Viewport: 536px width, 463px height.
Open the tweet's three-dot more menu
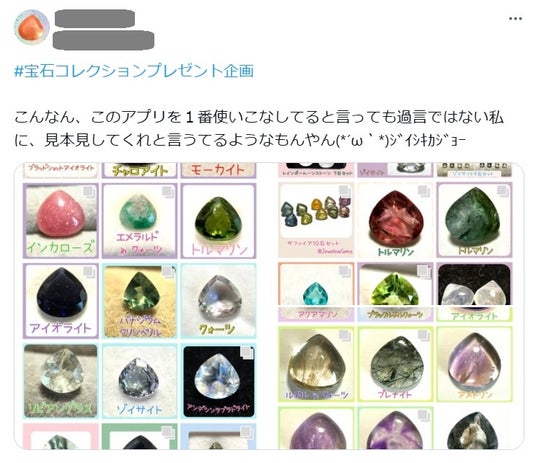(515, 18)
